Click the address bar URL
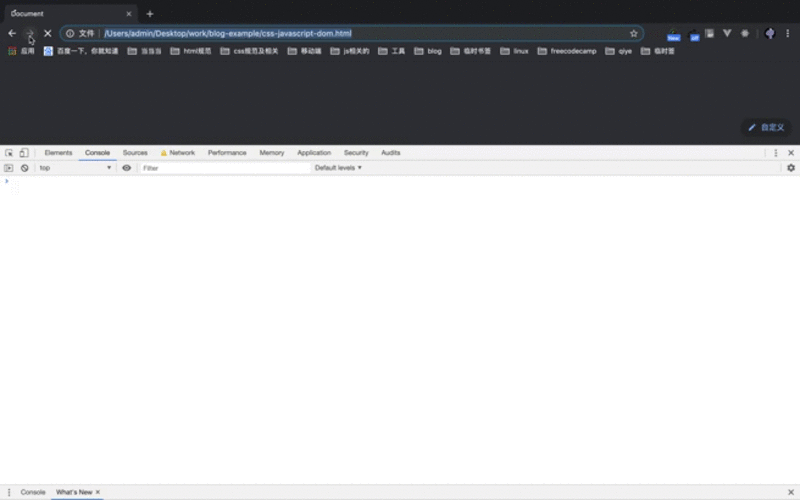 [228, 33]
